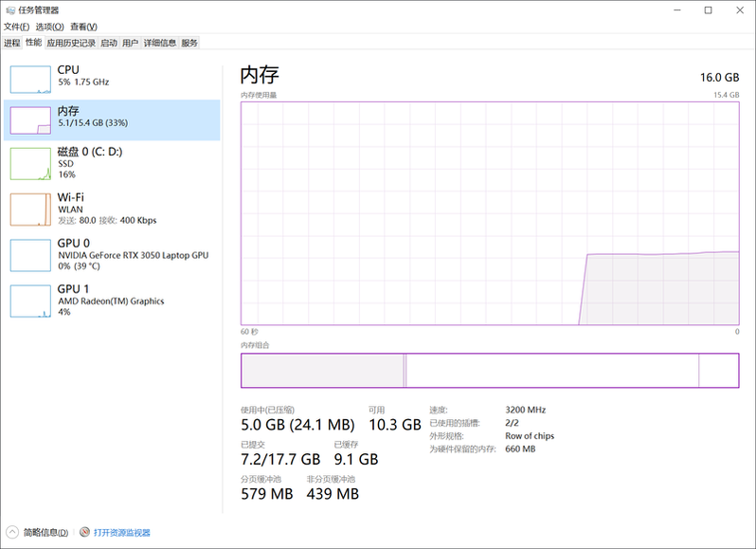Open the 文件(F) menu

[16, 27]
